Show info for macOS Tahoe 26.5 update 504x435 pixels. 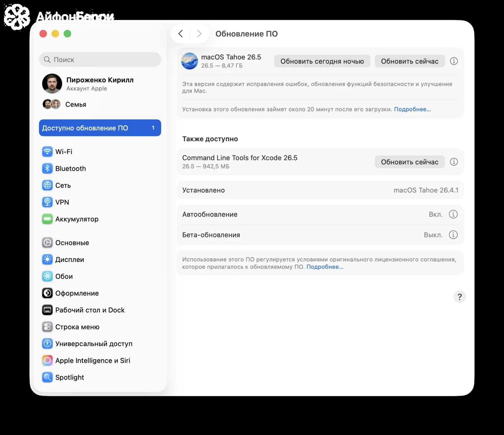point(454,61)
